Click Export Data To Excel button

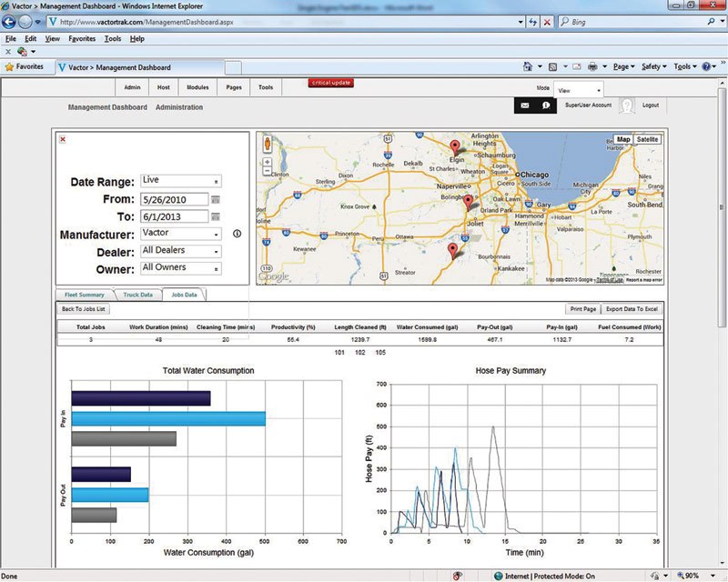[x=632, y=309]
